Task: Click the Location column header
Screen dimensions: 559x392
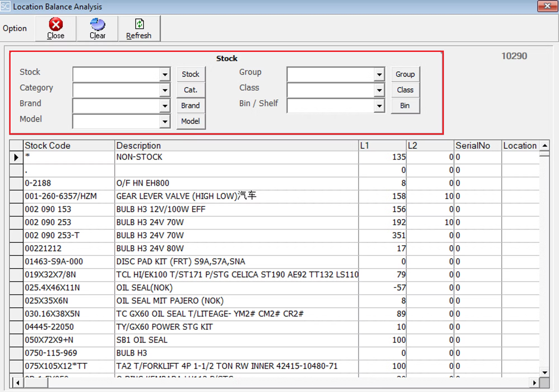Action: click(520, 146)
